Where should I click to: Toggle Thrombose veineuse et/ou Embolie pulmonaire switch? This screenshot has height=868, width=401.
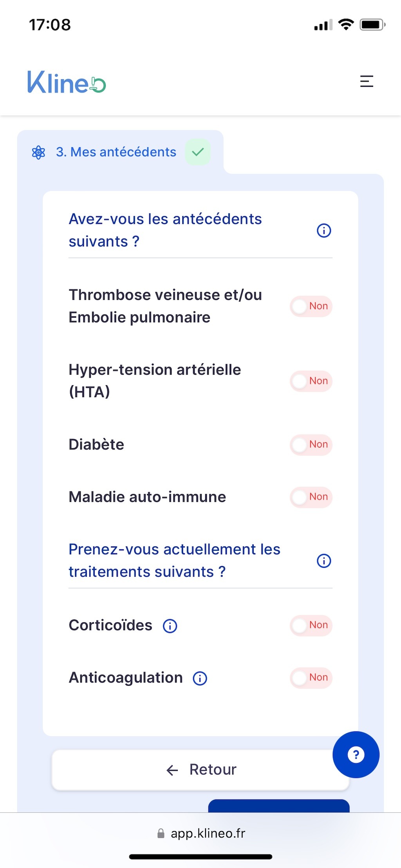pyautogui.click(x=311, y=306)
